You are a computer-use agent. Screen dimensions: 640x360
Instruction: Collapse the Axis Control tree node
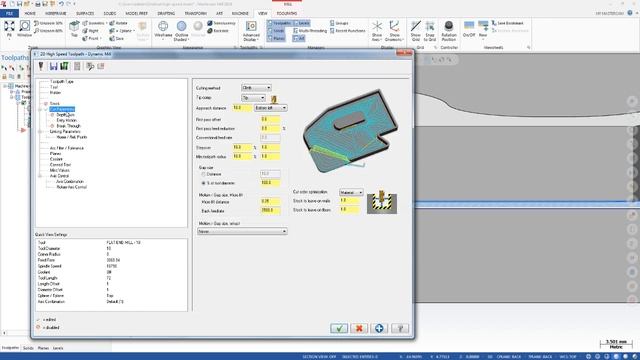[x=40, y=176]
